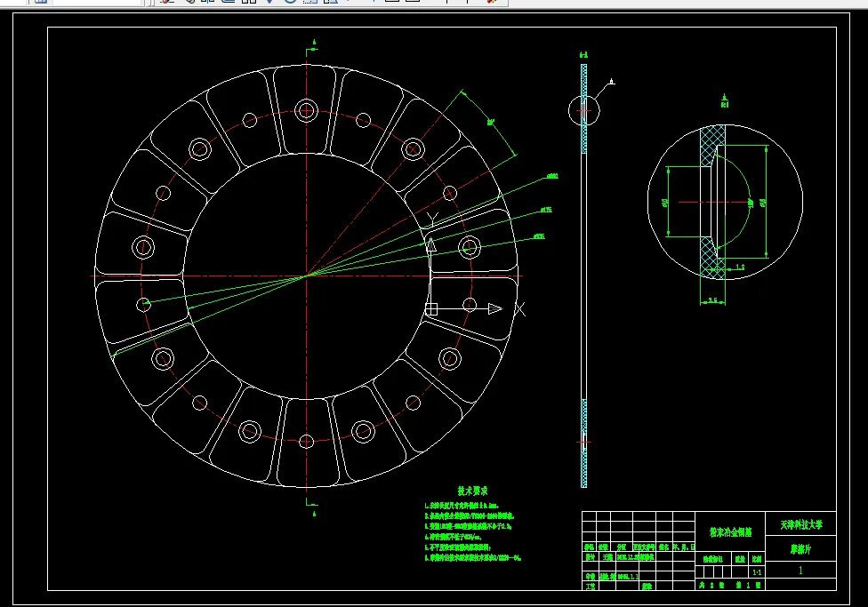Viewport: 868px width, 607px height.
Task: Select the right rivet hole near Y-axis icon
Action: point(470,246)
